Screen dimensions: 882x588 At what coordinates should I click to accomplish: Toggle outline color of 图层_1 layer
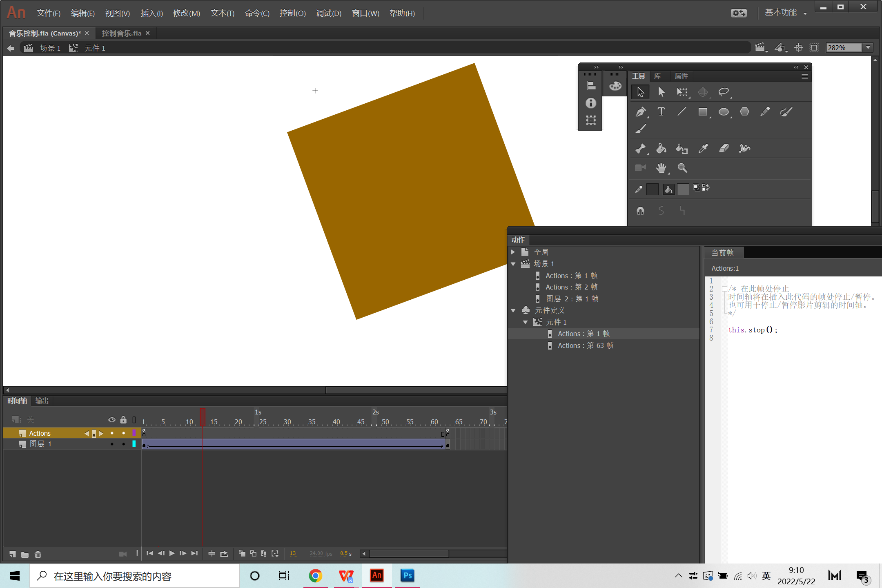(134, 444)
